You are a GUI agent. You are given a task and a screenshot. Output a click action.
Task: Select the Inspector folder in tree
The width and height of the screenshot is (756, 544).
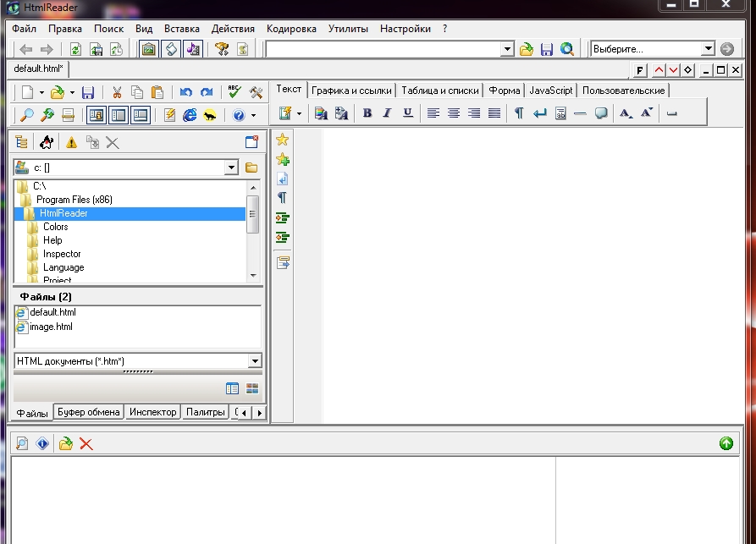62,254
